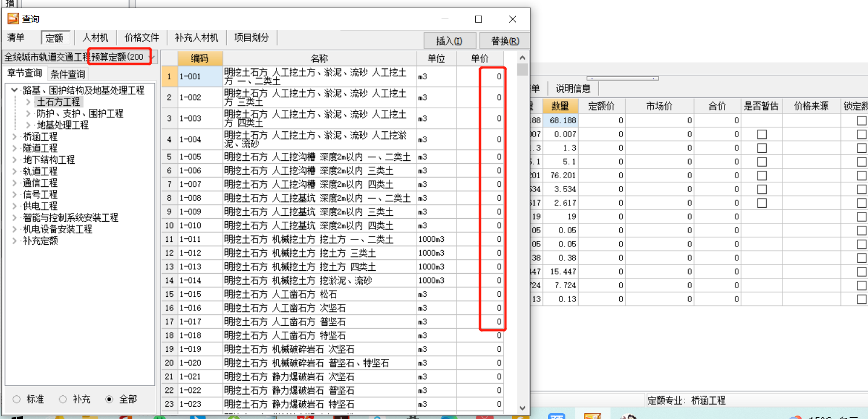Image resolution: width=868 pixels, height=419 pixels.
Task: Tick 是否暂估 checkbox in the 5.1 quantity row
Action: [762, 161]
